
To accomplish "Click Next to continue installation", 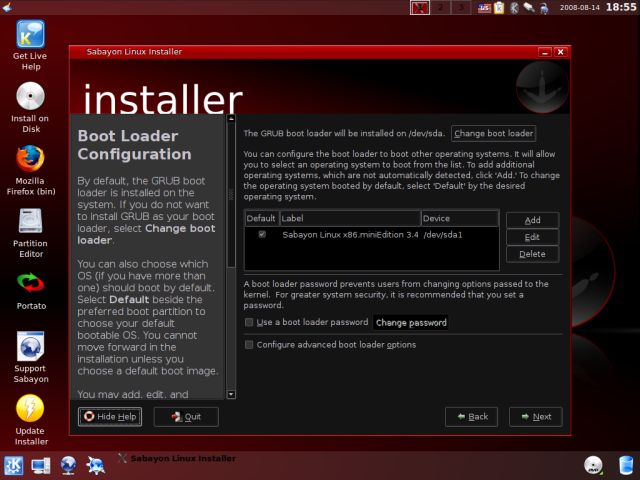I will click(x=536, y=417).
